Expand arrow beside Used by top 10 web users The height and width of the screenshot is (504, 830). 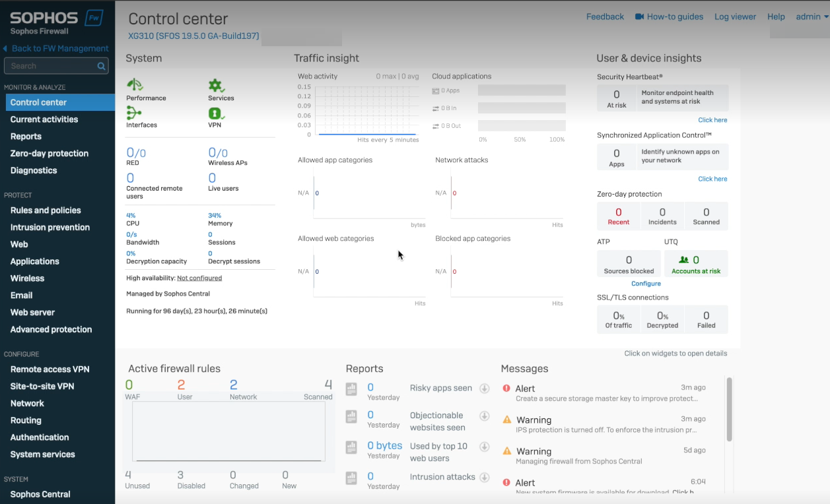[x=485, y=447]
